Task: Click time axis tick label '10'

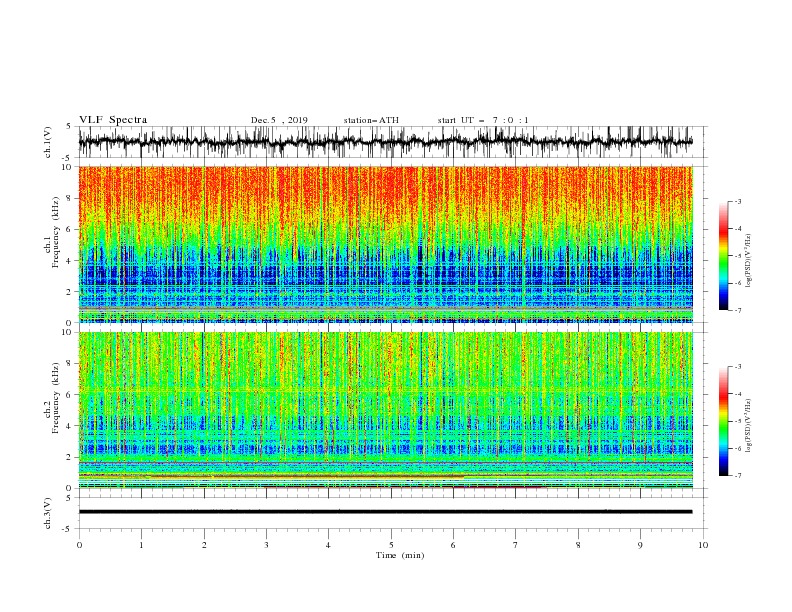Action: click(703, 545)
